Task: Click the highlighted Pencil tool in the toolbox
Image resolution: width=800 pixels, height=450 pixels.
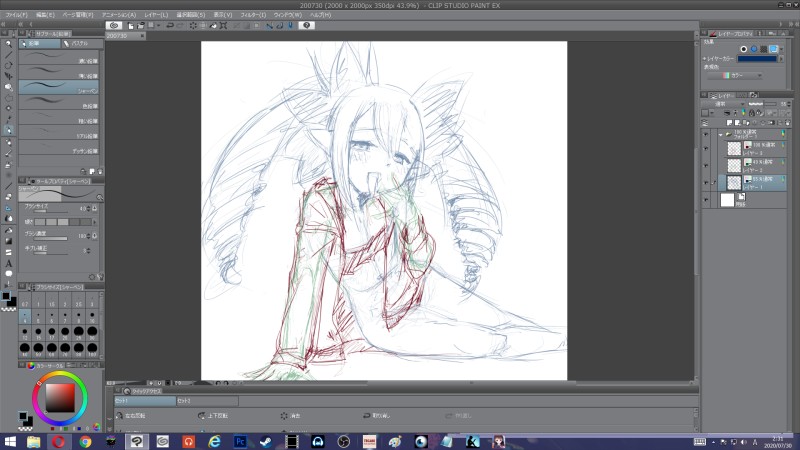Action: click(8, 131)
